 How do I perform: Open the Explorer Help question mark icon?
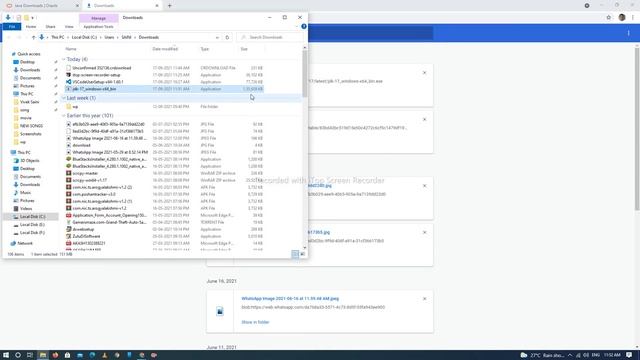click(x=304, y=27)
